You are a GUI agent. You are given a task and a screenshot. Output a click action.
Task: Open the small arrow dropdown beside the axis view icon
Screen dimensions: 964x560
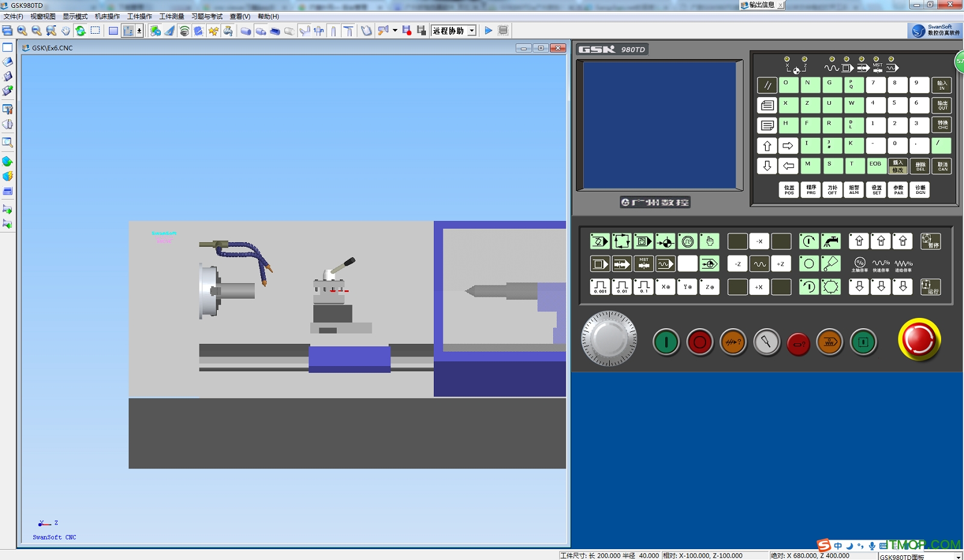click(x=139, y=31)
